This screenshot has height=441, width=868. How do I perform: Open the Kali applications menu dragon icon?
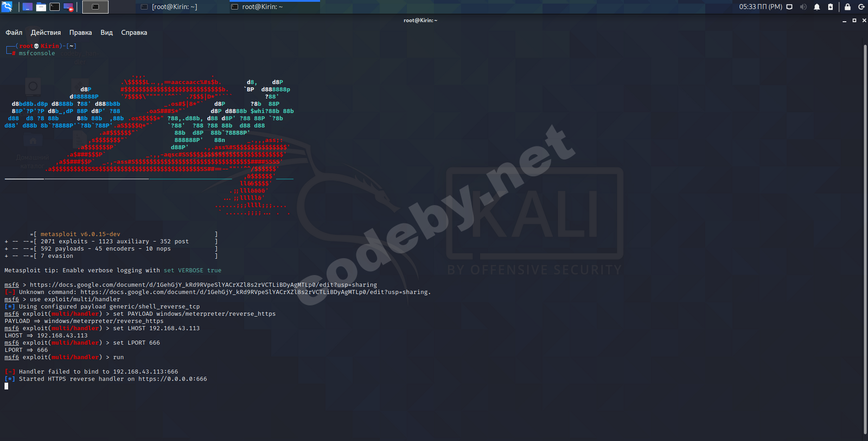(7, 7)
